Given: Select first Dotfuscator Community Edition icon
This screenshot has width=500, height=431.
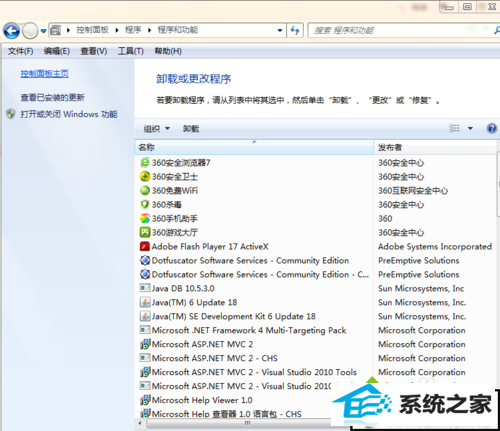Looking at the screenshot, I should [x=145, y=260].
